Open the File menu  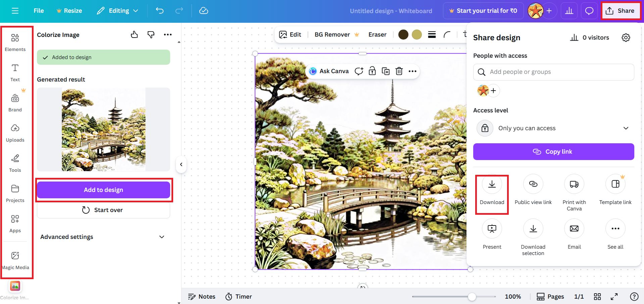(38, 10)
